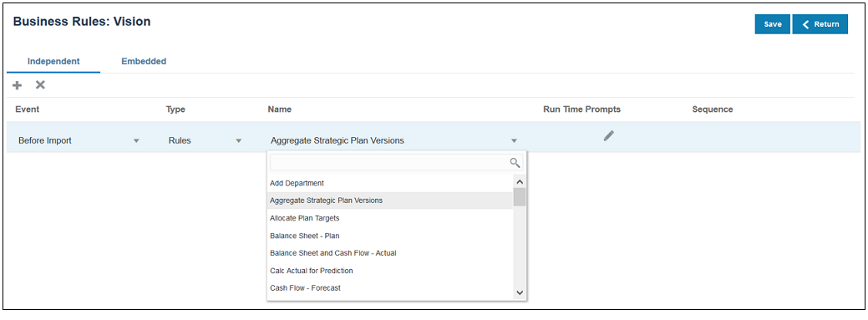The width and height of the screenshot is (868, 320).
Task: Click the Return button
Action: tap(820, 24)
